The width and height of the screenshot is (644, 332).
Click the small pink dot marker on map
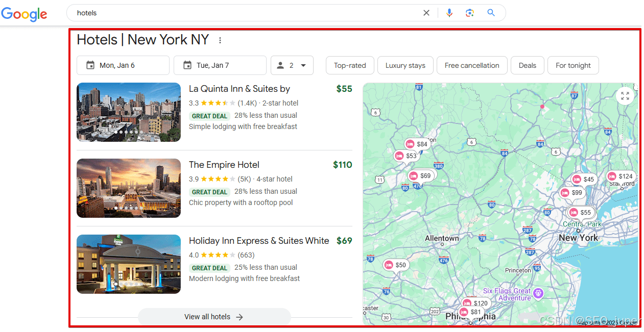pyautogui.click(x=542, y=107)
